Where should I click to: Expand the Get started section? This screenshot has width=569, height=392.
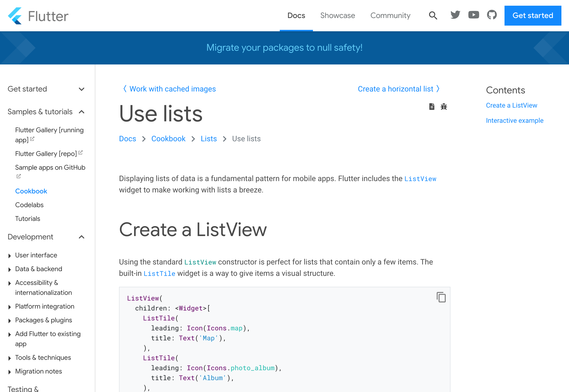(82, 89)
